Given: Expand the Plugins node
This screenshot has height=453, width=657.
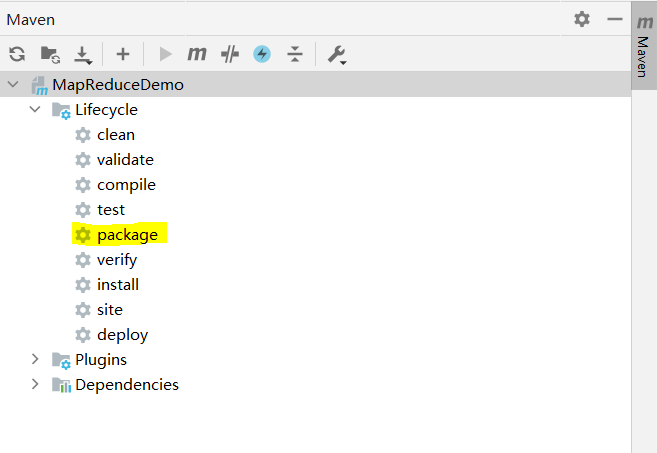Looking at the screenshot, I should (35, 359).
